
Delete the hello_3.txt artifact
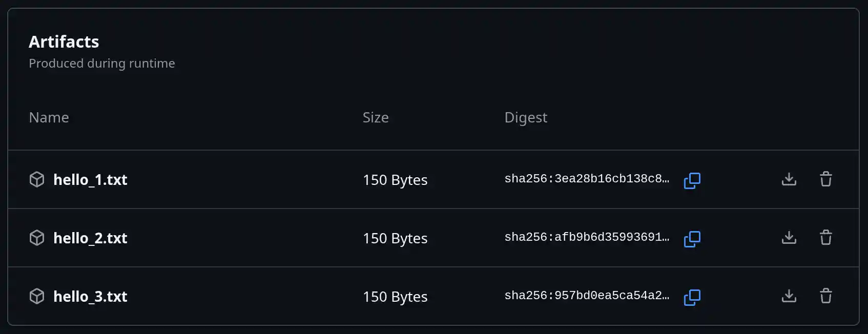(825, 296)
